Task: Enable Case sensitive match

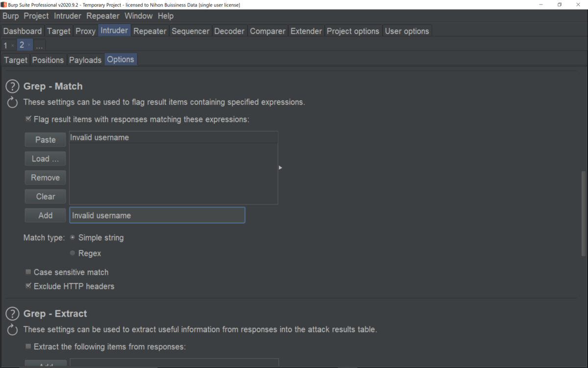Action: (28, 272)
